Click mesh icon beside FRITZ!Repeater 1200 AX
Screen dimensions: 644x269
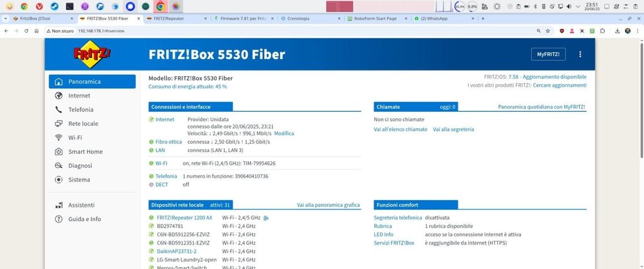click(x=266, y=218)
